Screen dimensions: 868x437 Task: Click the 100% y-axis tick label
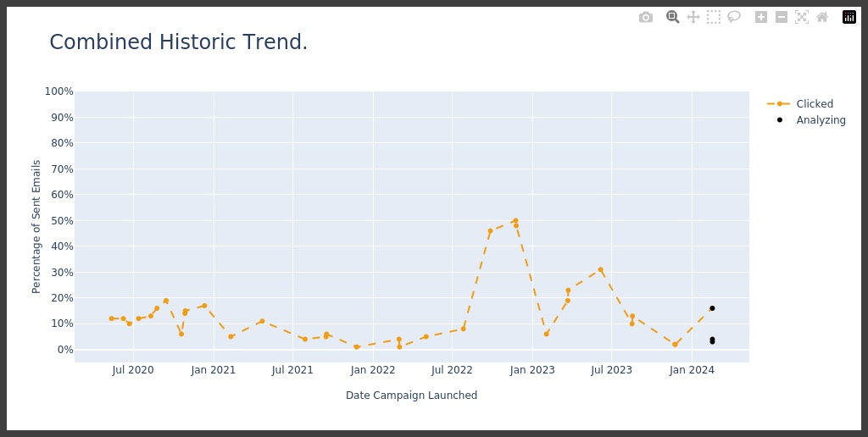point(58,91)
